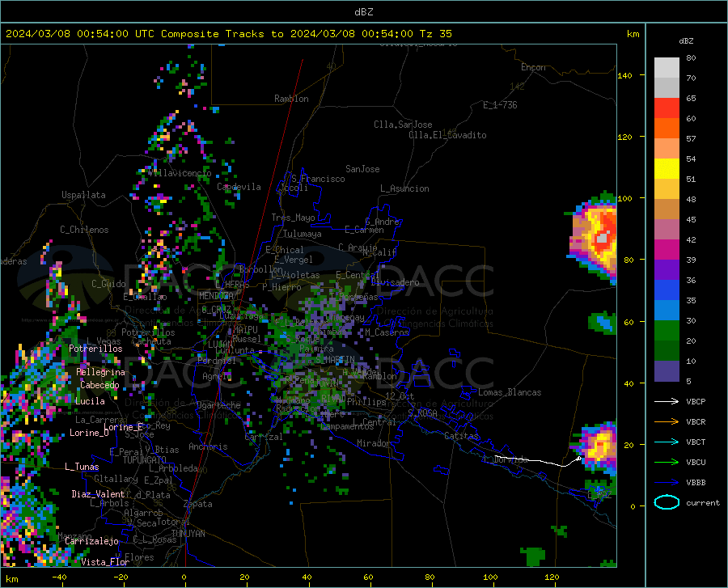Click the 120 km x-axis tick label

click(x=552, y=577)
